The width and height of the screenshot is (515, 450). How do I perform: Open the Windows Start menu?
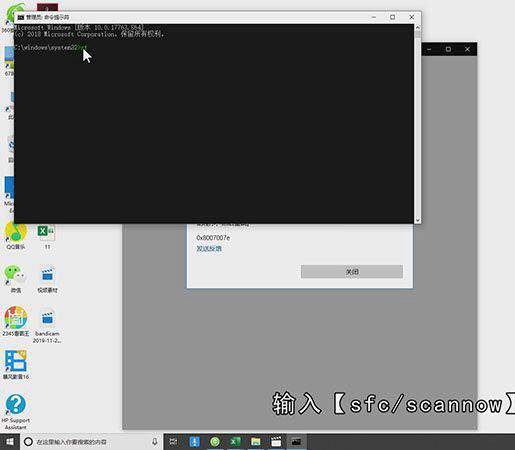tap(10, 442)
